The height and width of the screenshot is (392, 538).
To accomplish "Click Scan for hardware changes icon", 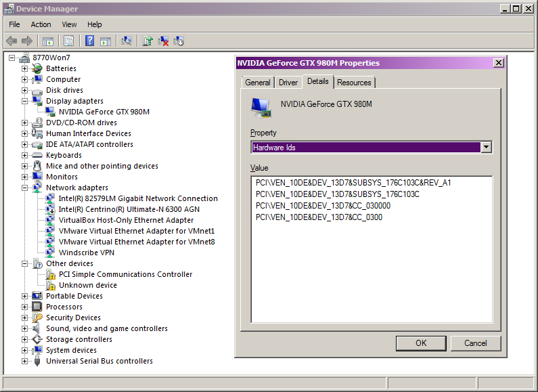I will pos(127,41).
